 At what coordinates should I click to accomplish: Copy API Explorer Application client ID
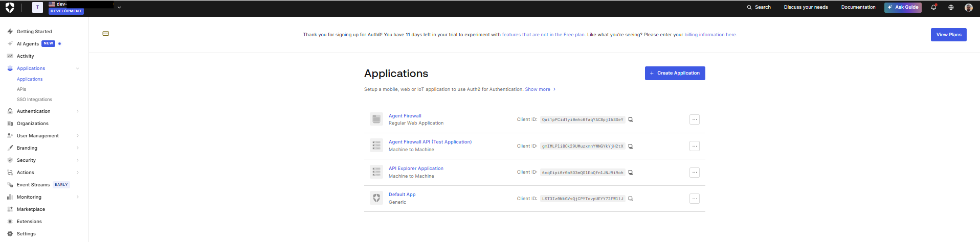(x=631, y=173)
